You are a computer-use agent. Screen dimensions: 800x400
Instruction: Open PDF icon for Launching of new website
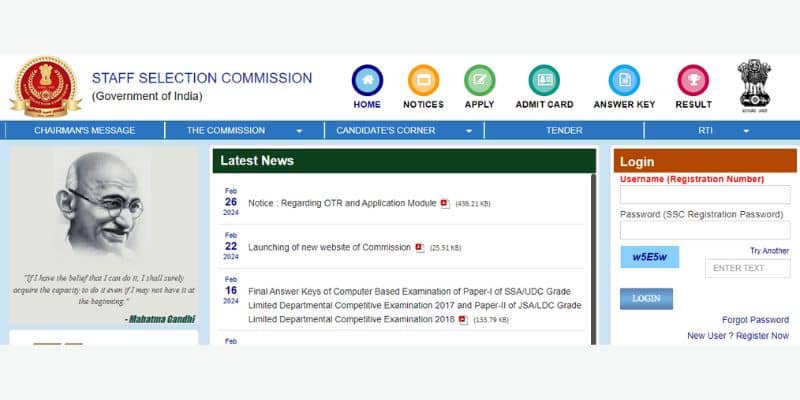(x=419, y=247)
